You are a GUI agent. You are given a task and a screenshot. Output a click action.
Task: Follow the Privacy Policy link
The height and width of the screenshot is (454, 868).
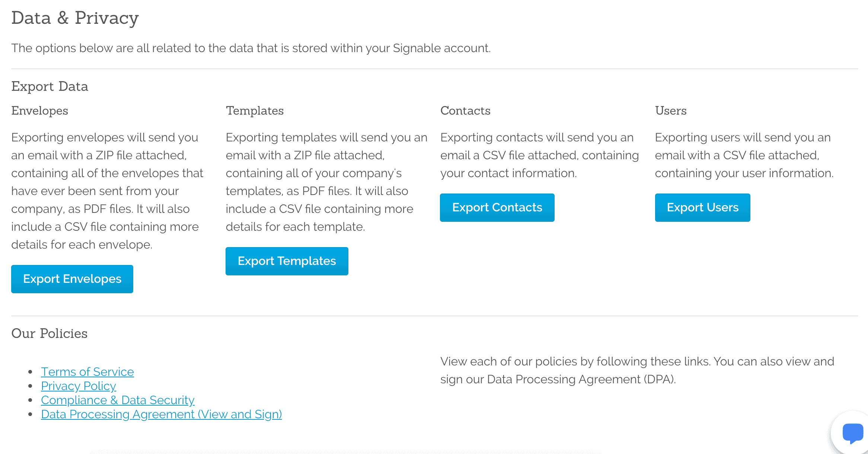coord(79,386)
